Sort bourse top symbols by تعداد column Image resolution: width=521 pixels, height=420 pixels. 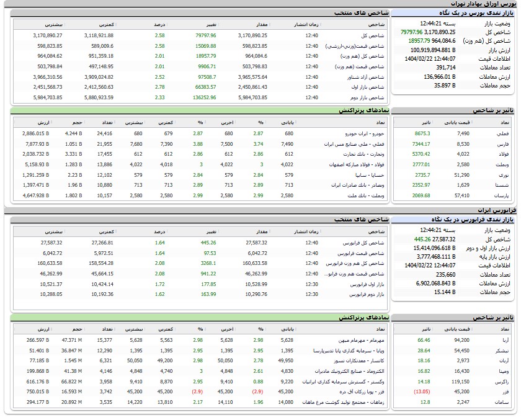(107, 123)
